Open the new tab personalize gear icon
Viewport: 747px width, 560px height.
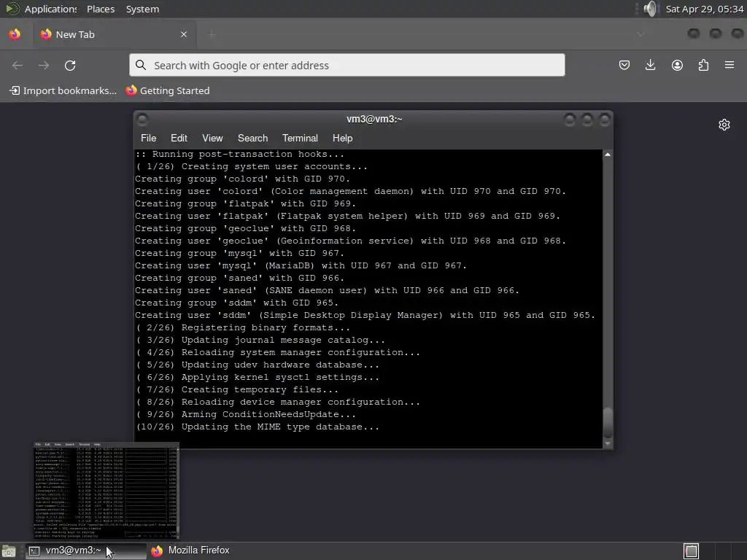coord(724,125)
